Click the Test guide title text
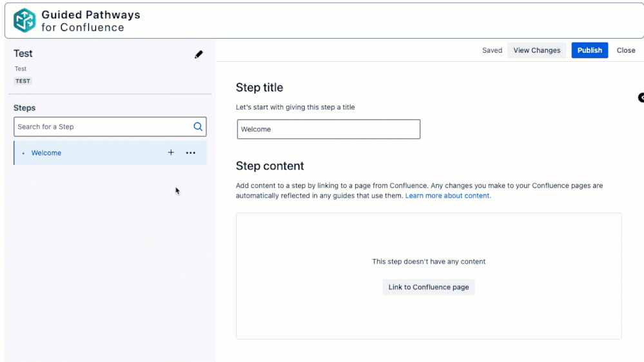Viewport: 644px width, 362px height. [23, 53]
